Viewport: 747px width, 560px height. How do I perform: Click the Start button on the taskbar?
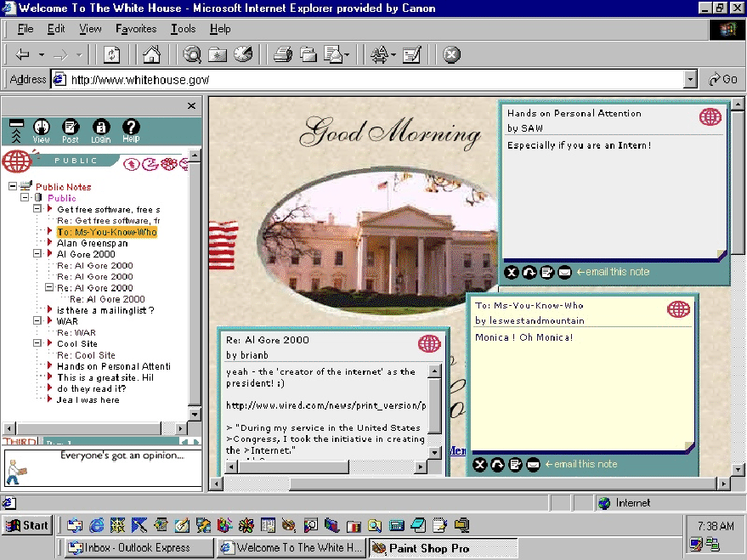tap(26, 525)
